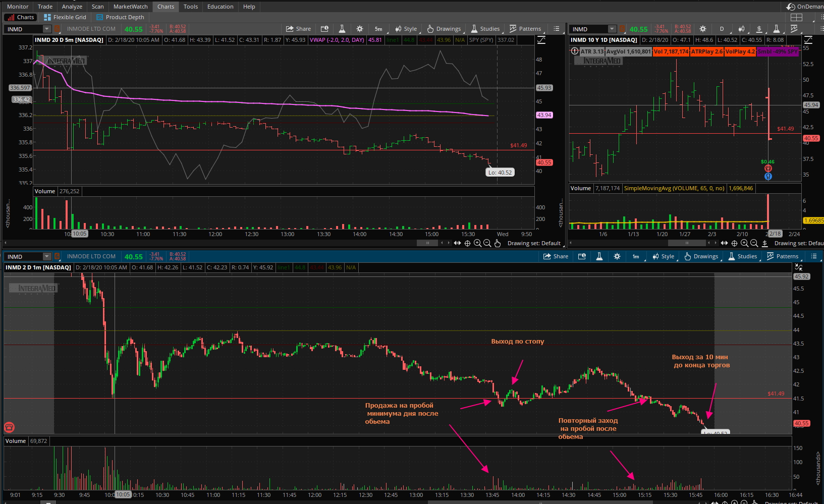Viewport: 824px width, 504px height.
Task: Zoom out on the 5m chart
Action: point(487,243)
